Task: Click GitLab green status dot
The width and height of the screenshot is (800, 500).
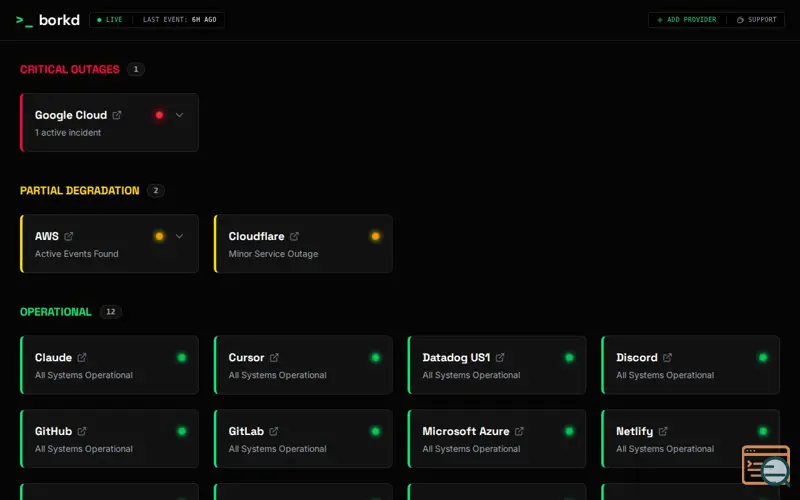Action: pyautogui.click(x=376, y=431)
